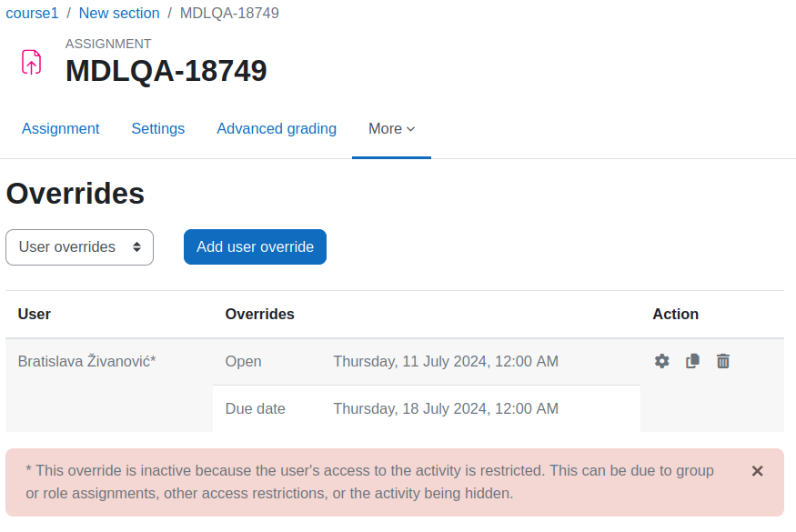Viewport: 796px width, 532px height.
Task: Open the New section breadcrumb link
Action: point(119,14)
